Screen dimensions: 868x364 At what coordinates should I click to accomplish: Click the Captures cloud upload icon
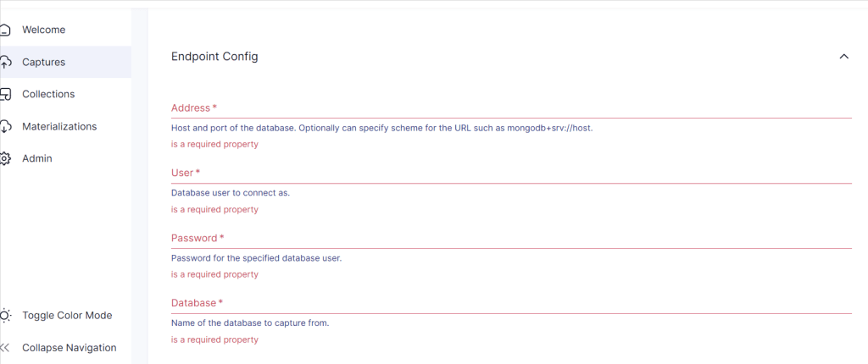coord(5,62)
